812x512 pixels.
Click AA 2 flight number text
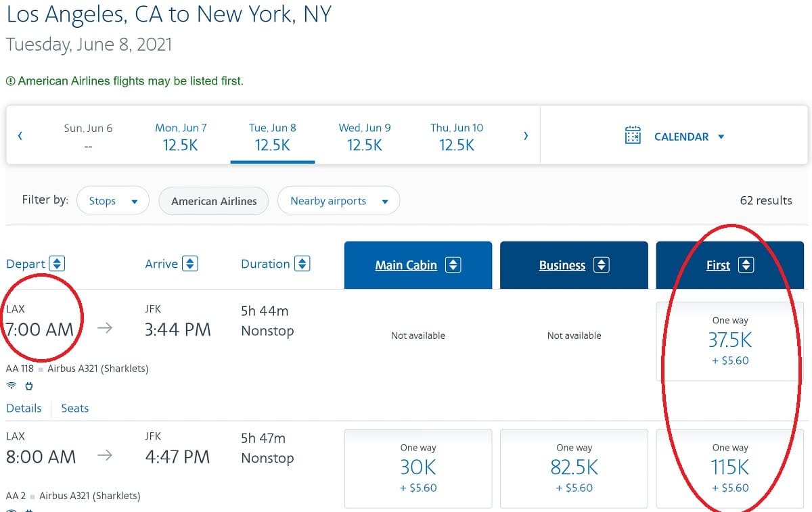pos(16,496)
